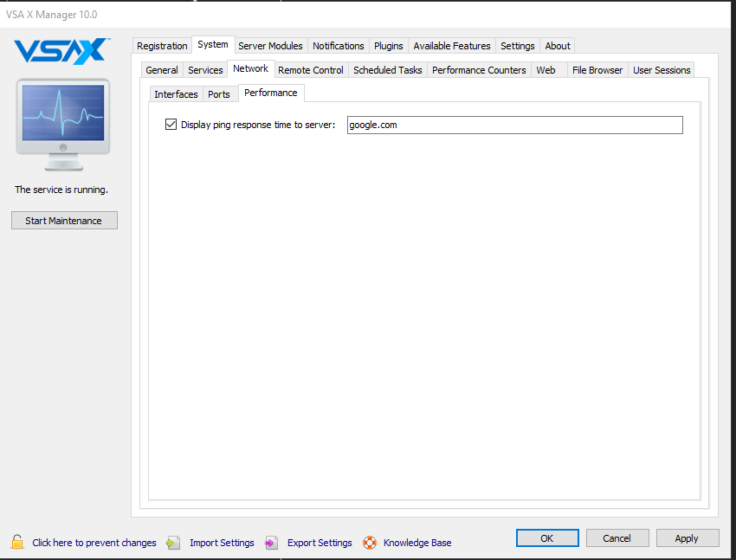736x560 pixels.
Task: Open the About tab
Action: coord(557,46)
